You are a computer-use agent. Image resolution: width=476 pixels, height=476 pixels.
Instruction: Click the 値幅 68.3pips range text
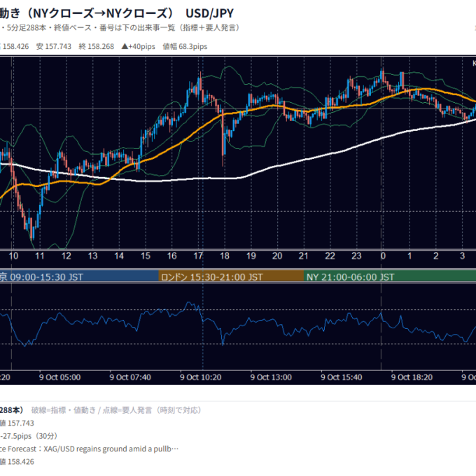(185, 46)
